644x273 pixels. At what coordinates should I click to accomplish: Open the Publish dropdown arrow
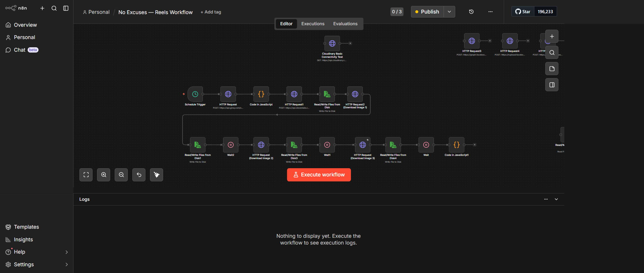pyautogui.click(x=449, y=12)
